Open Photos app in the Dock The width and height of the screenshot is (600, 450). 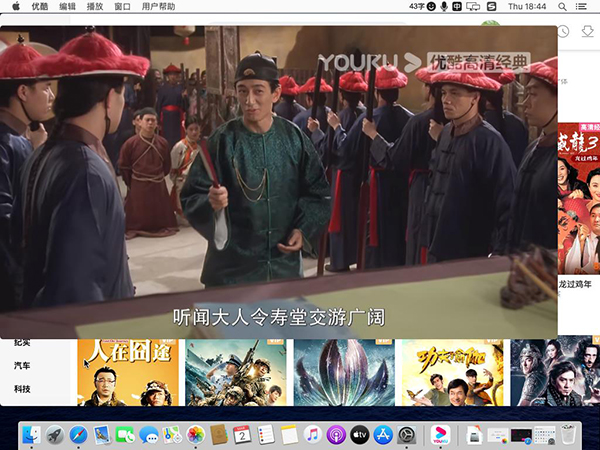point(196,435)
